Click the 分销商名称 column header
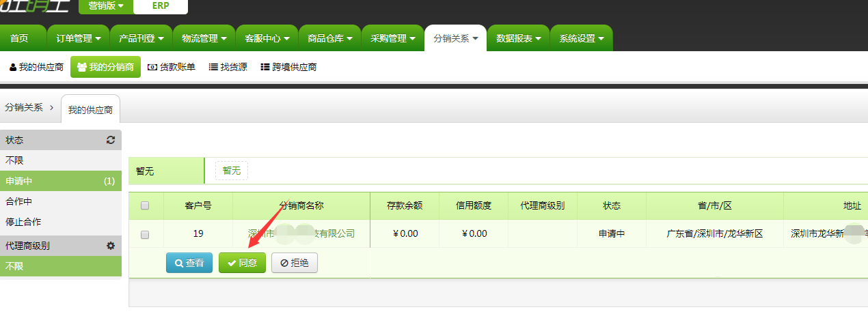The height and width of the screenshot is (331, 868). (x=301, y=205)
